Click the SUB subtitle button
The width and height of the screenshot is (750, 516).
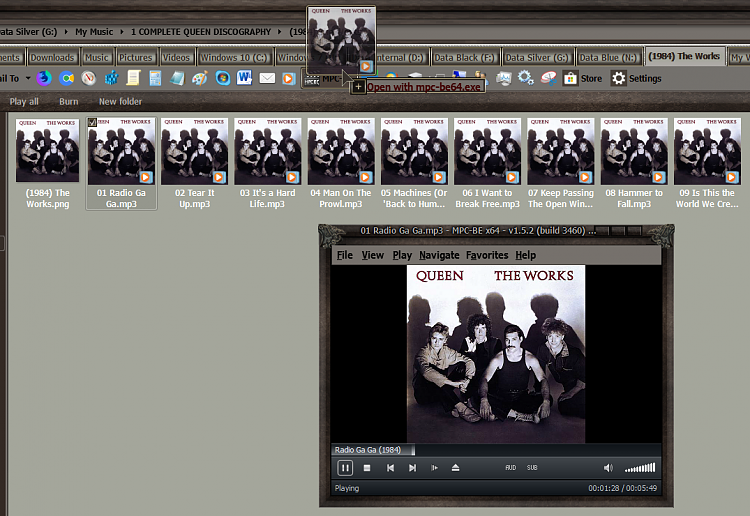[532, 468]
